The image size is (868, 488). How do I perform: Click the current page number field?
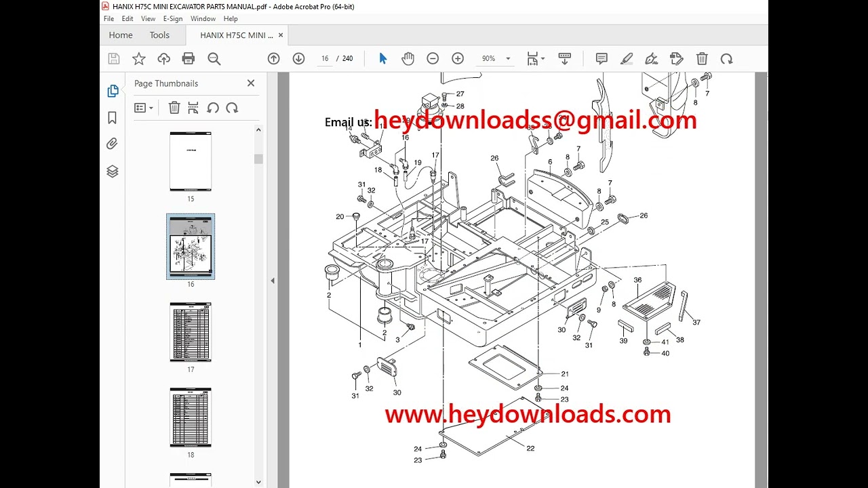325,59
